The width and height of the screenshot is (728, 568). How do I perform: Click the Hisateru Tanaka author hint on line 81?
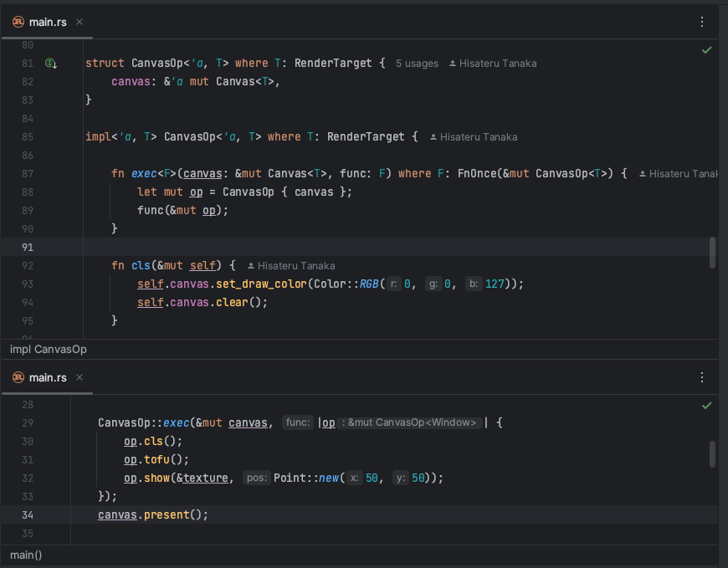click(493, 64)
